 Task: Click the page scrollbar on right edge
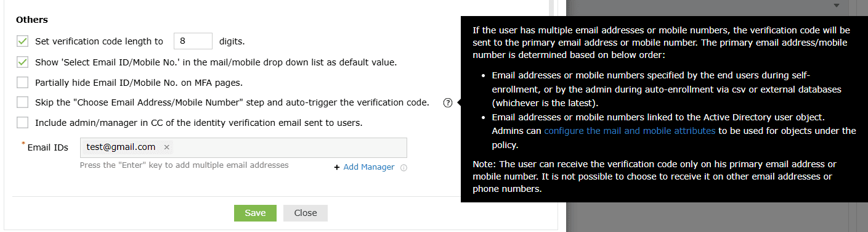click(862, 116)
